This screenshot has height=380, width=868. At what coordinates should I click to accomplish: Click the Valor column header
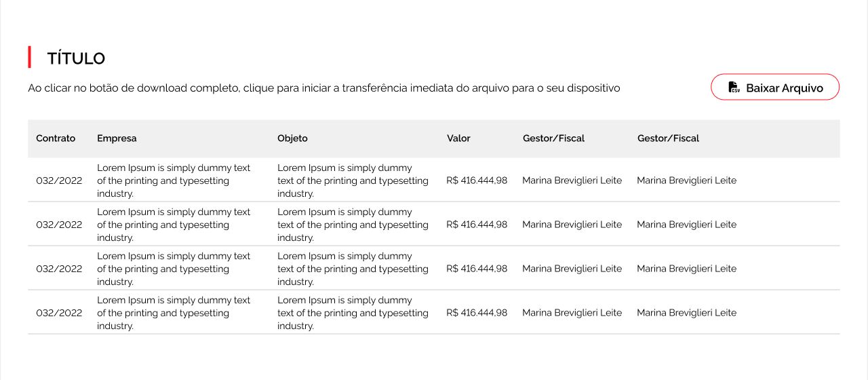[x=458, y=138]
